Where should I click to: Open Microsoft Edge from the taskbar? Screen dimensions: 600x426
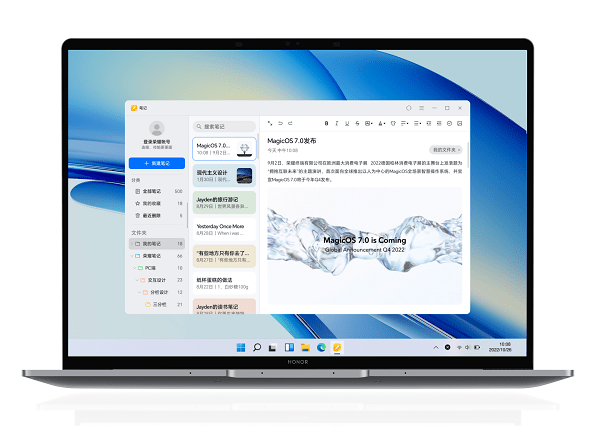(x=321, y=347)
